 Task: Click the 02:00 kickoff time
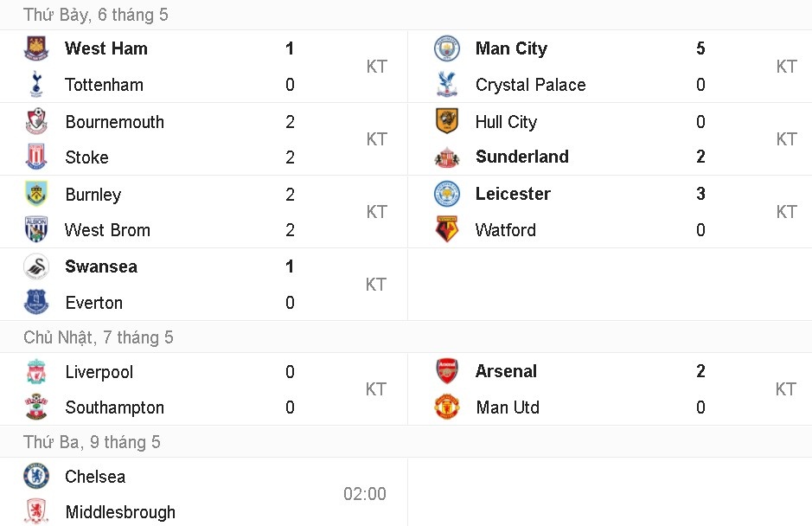[364, 494]
